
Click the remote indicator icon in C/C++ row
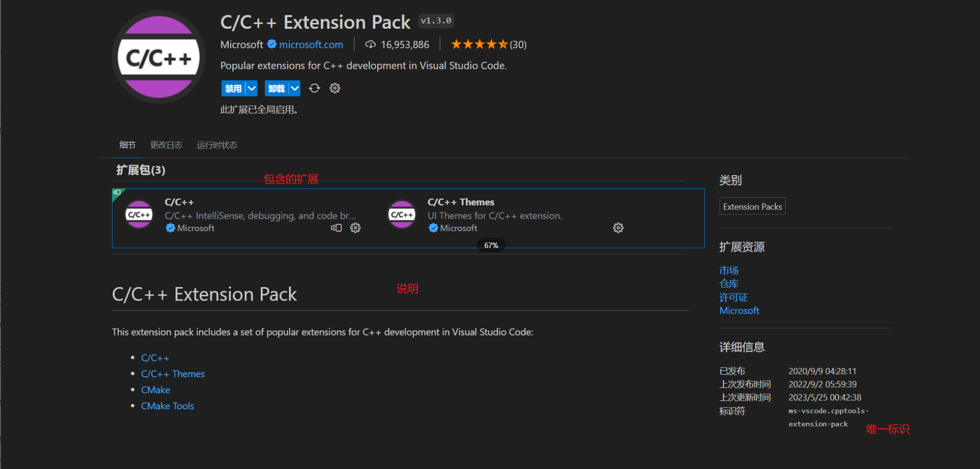point(336,228)
